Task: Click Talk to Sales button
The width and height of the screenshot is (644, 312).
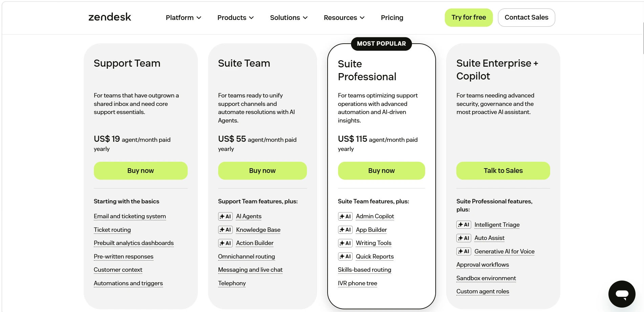Action: point(503,171)
